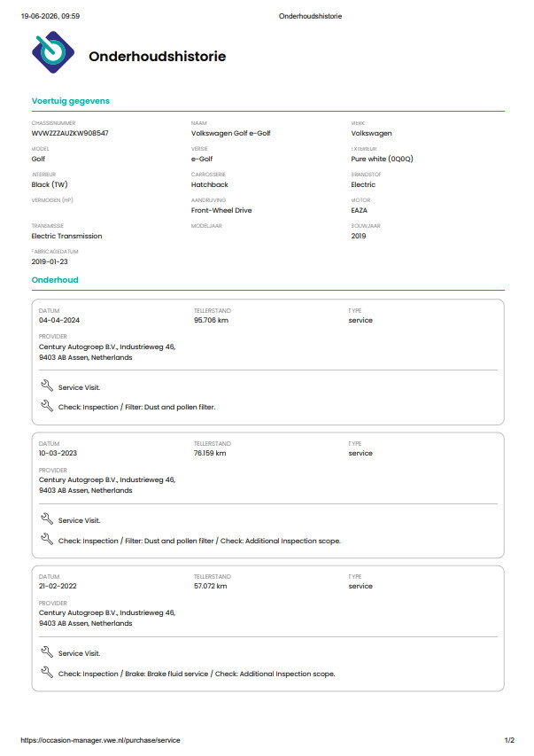Image resolution: width=534 pixels, height=756 pixels.
Task: Click the Merk value Volkswagen
Action: [x=371, y=134]
